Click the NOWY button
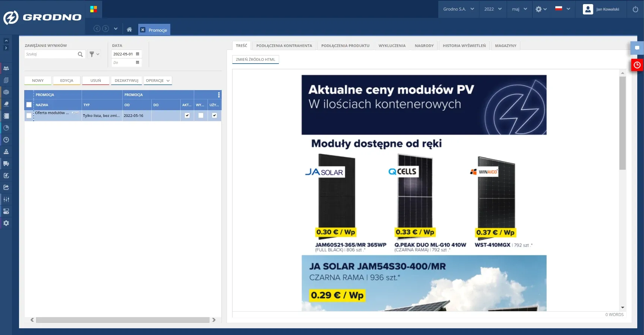This screenshot has height=335, width=644. point(38,81)
